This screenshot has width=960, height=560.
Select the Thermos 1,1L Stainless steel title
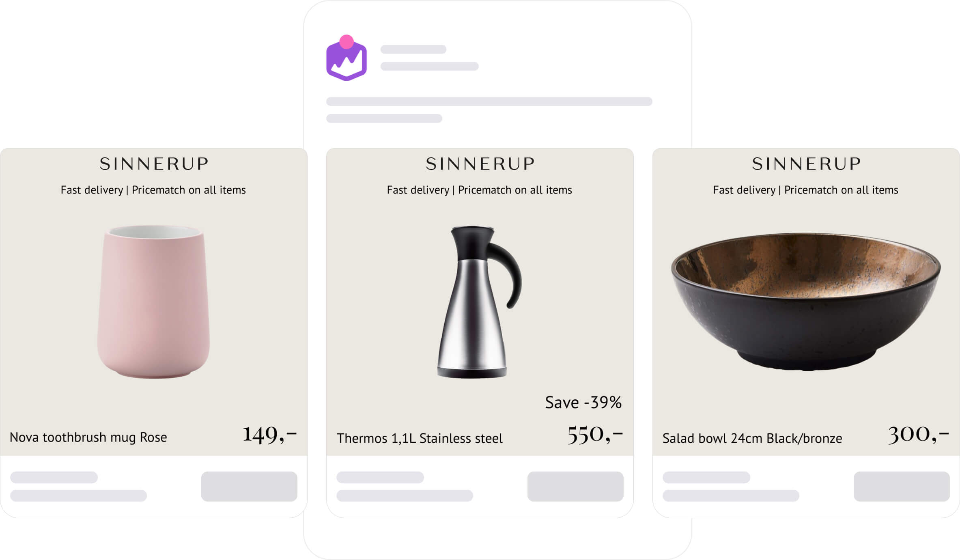tap(420, 438)
